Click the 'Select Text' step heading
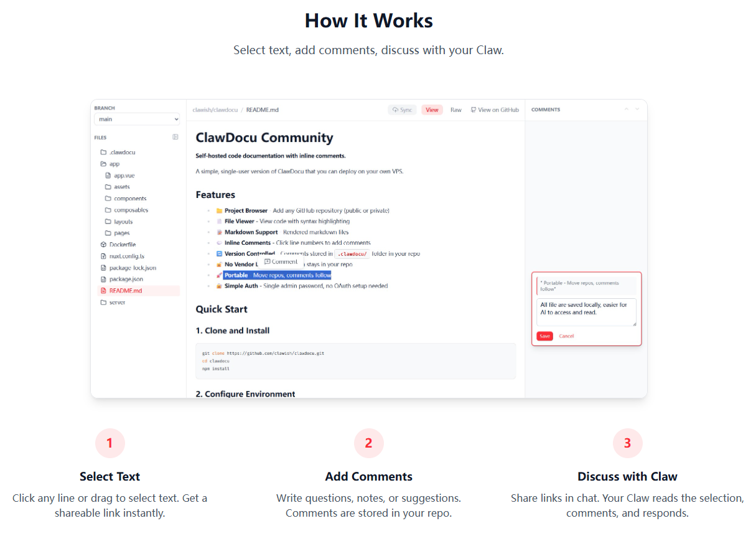756x536 pixels. click(110, 477)
